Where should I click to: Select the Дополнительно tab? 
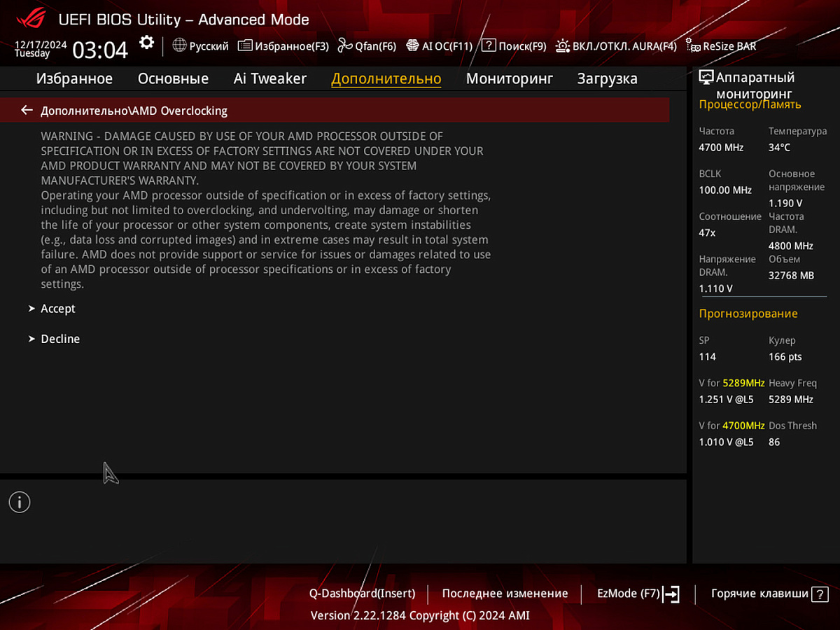pyautogui.click(x=386, y=78)
